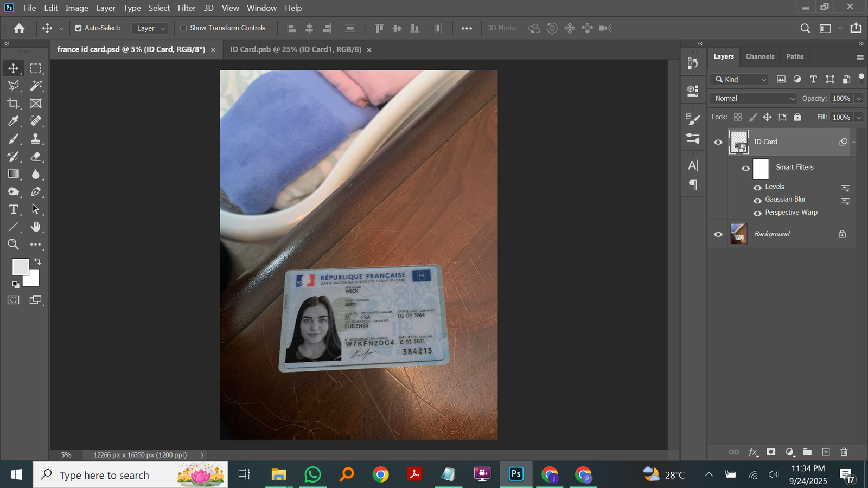Hide the Background layer
The width and height of the screenshot is (868, 488).
tap(718, 234)
